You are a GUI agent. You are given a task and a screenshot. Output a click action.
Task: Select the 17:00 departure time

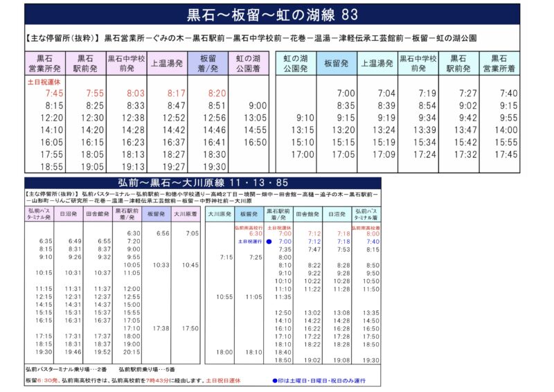[x=303, y=154]
